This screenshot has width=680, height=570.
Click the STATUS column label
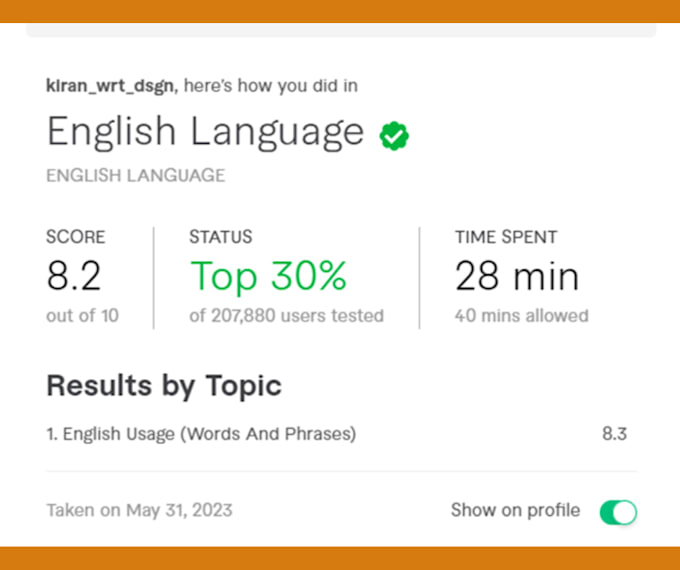[x=220, y=237]
